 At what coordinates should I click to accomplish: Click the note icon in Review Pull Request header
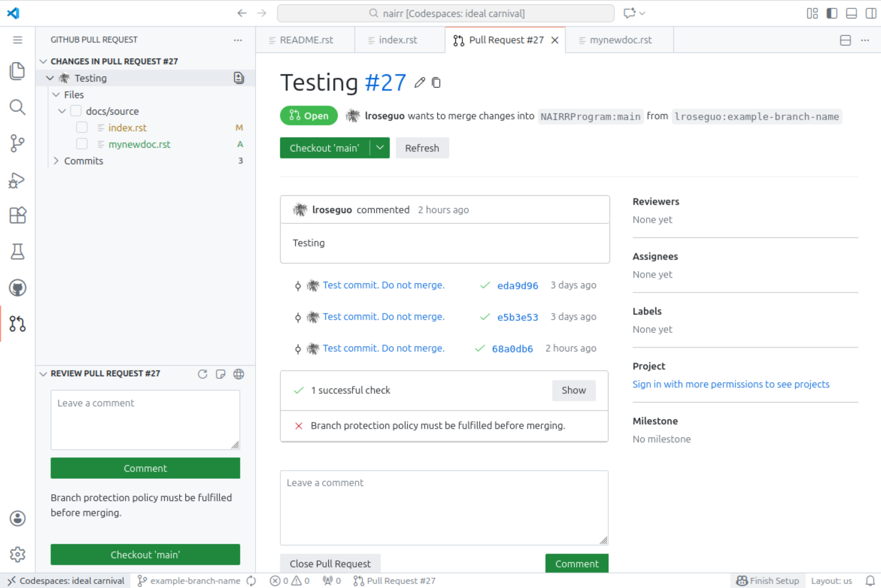[x=220, y=374]
